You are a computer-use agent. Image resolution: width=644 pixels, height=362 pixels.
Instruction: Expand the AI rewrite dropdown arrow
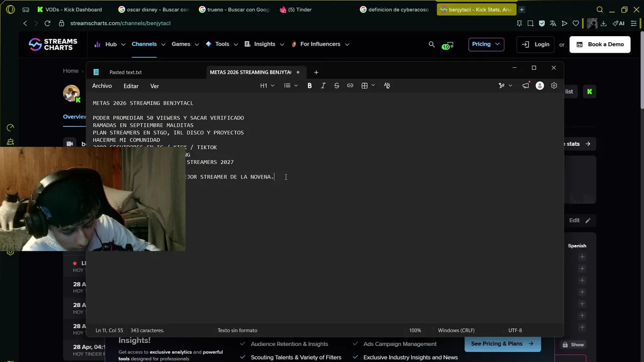pyautogui.click(x=510, y=85)
